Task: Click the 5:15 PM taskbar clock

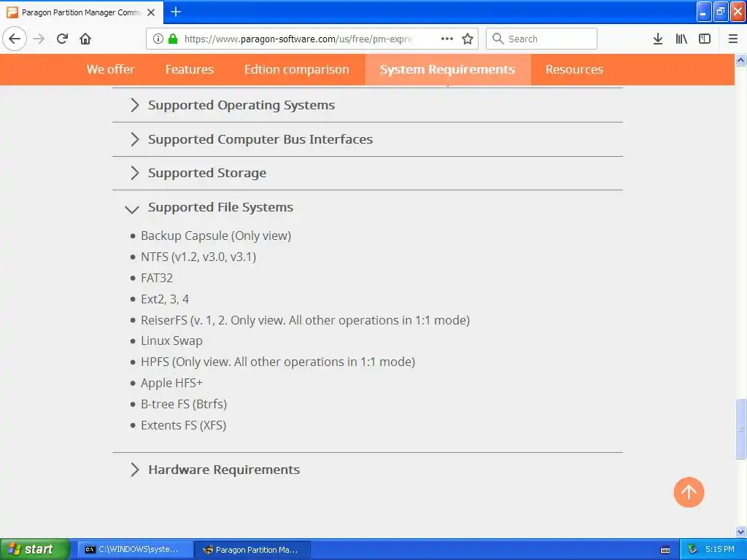Action: 720,549
